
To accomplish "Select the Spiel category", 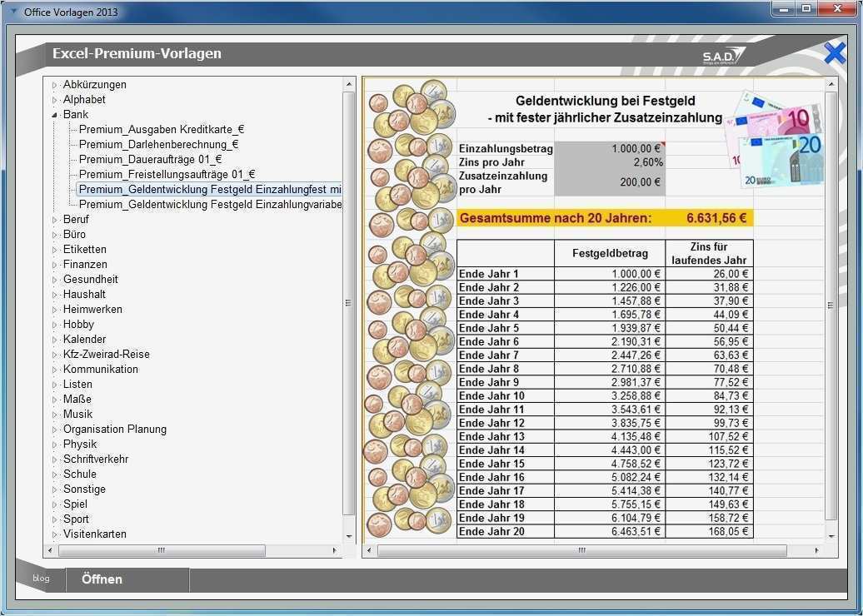I will tap(75, 504).
